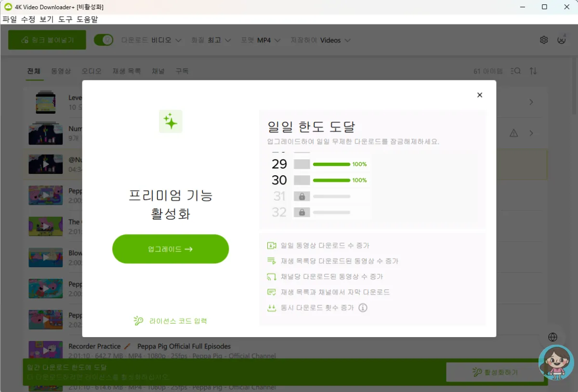Image resolution: width=578 pixels, height=392 pixels.
Task: Click the 일일 동영상 다운로드 수 증가 icon
Action: click(272, 246)
